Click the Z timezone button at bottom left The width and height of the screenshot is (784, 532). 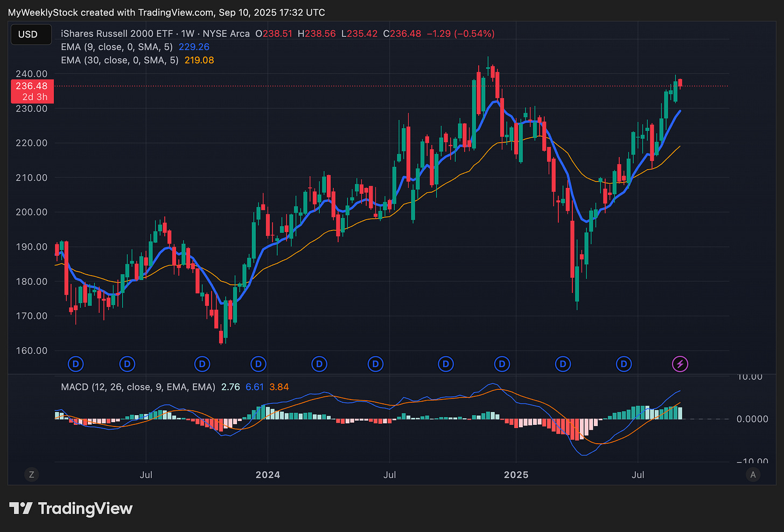[x=32, y=474]
